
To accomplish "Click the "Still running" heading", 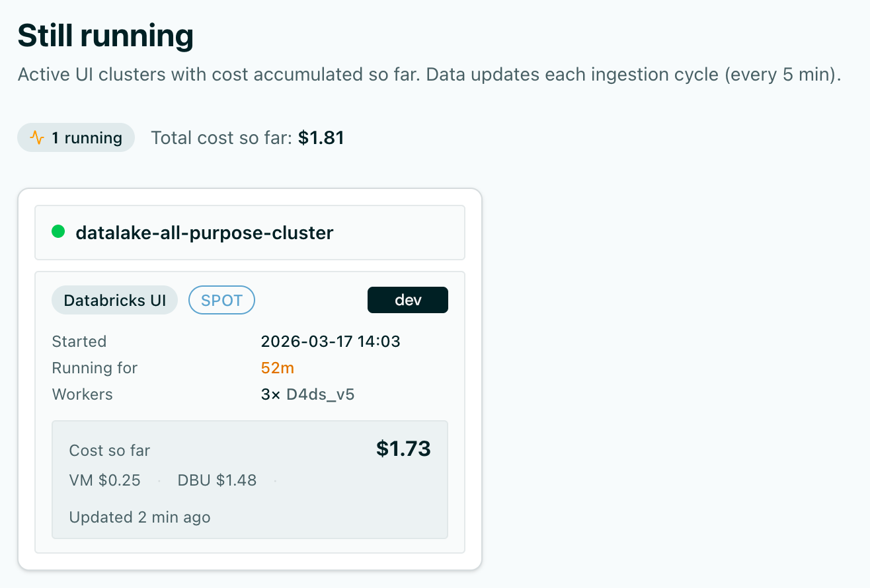I will click(x=106, y=36).
